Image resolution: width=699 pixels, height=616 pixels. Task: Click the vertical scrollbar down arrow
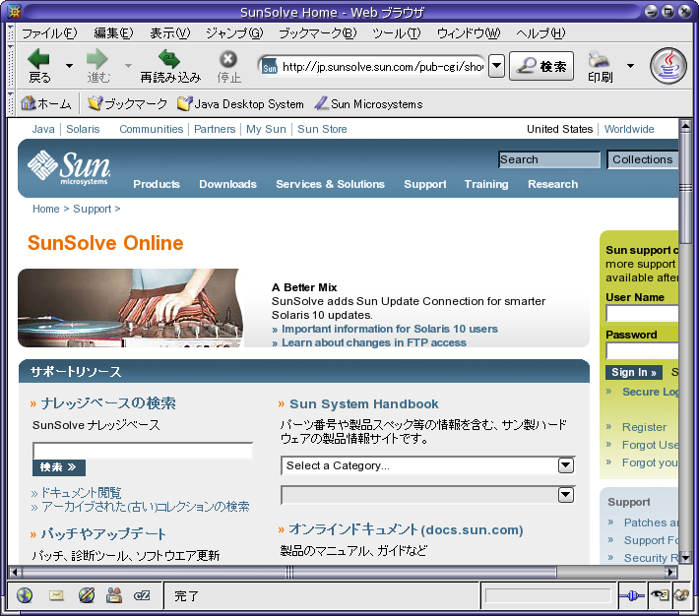685,558
